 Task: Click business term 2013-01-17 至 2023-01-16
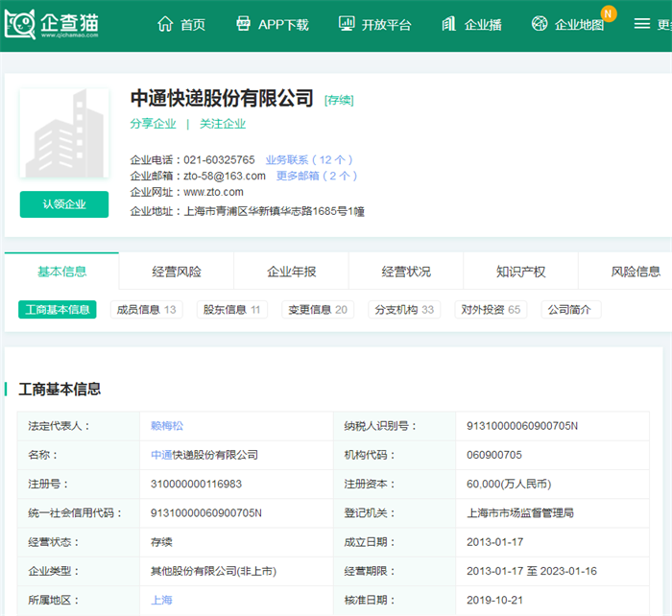click(532, 571)
